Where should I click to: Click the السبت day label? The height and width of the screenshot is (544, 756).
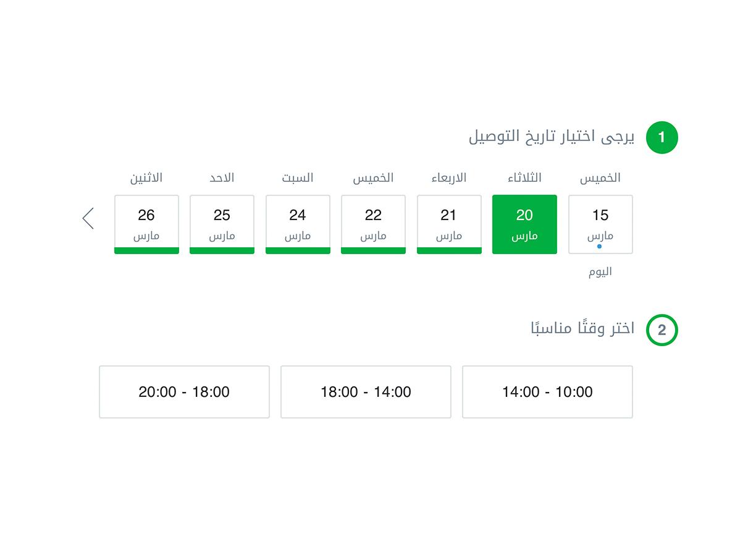pos(298,178)
